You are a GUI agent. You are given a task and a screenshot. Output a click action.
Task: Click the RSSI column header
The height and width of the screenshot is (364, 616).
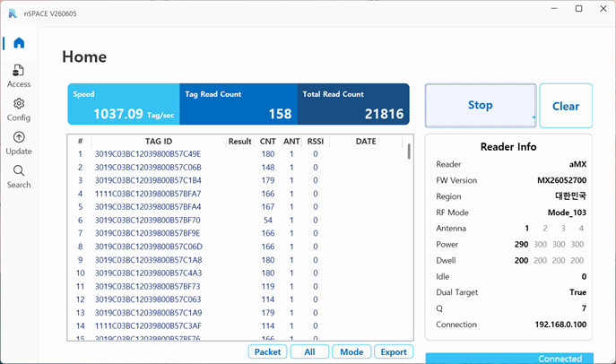[316, 142]
